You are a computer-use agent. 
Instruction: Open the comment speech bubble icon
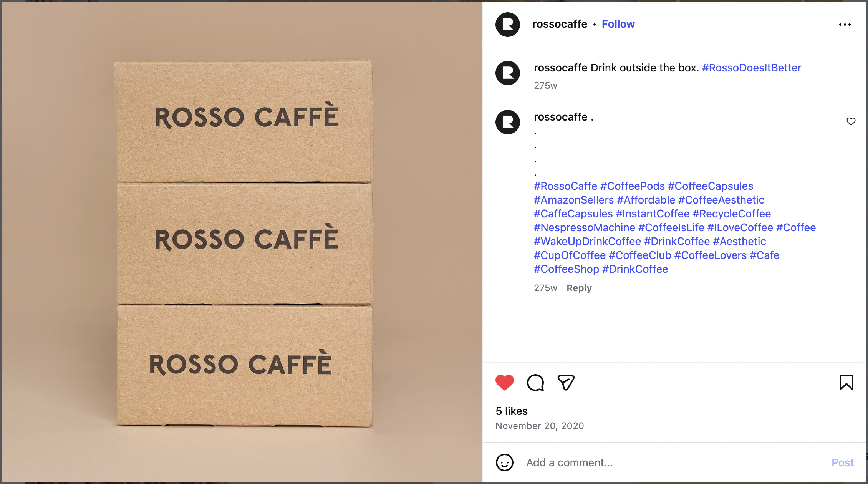point(535,383)
